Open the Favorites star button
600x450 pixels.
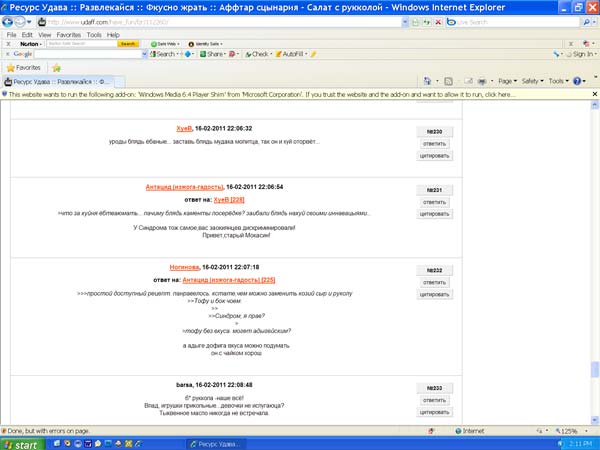pos(24,68)
